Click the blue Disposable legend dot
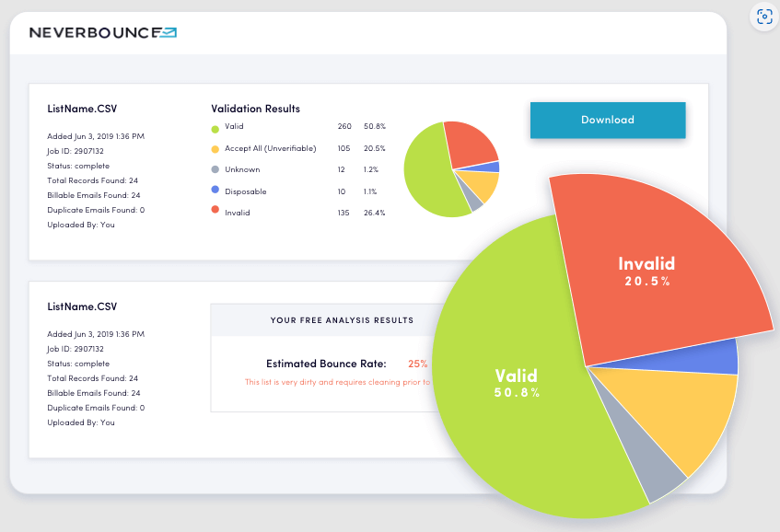Viewport: 780px width, 532px height. 215,190
